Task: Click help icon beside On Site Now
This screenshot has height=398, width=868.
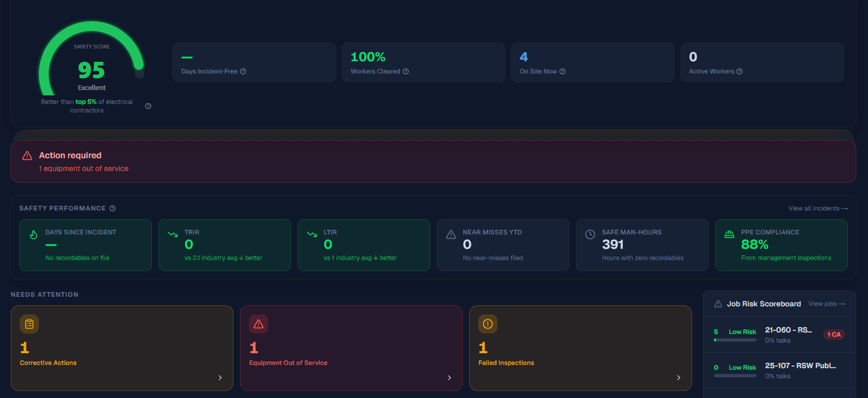Action: point(562,71)
